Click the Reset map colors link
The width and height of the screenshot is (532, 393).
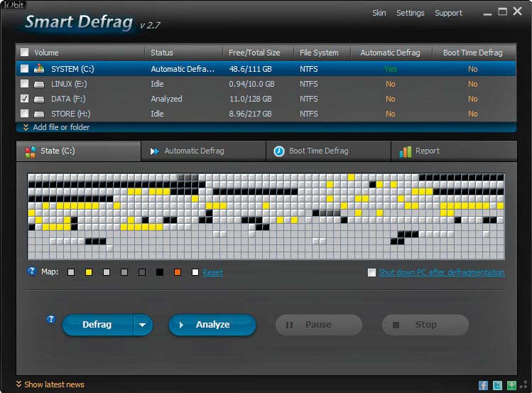pyautogui.click(x=213, y=272)
